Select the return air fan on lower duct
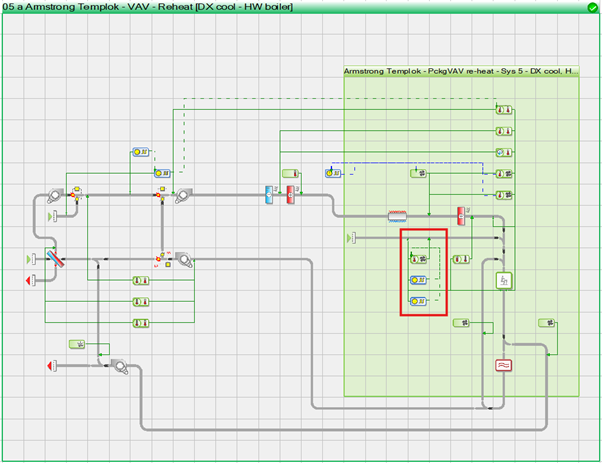 pyautogui.click(x=184, y=261)
